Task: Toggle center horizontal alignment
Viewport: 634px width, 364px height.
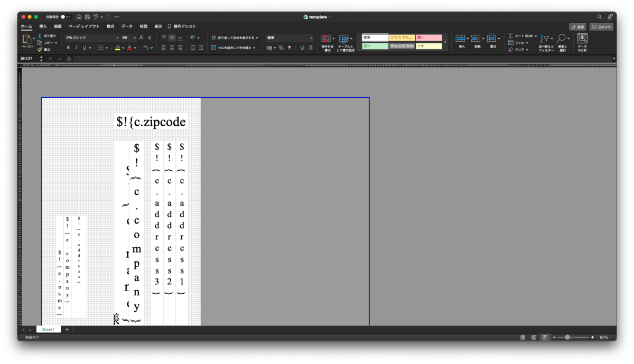Action: tap(172, 48)
